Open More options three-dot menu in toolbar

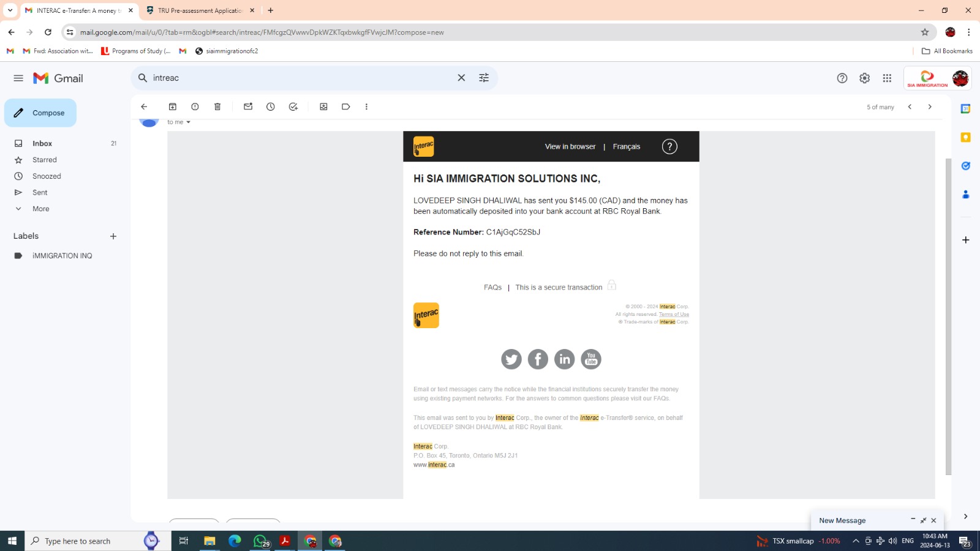[x=366, y=107]
